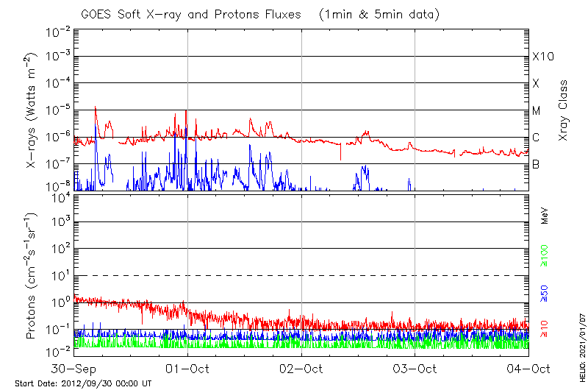
Task: Click the tallest red X-ray flare peak on 30-Sep
Action: tap(96, 107)
